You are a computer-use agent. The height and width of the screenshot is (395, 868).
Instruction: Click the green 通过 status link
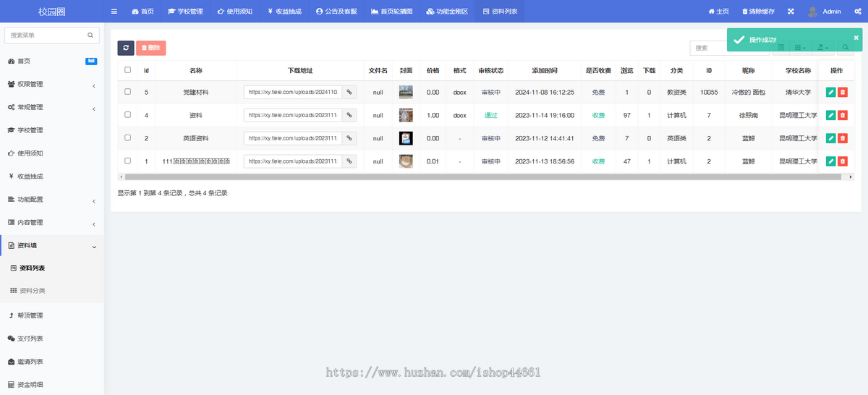[491, 115]
